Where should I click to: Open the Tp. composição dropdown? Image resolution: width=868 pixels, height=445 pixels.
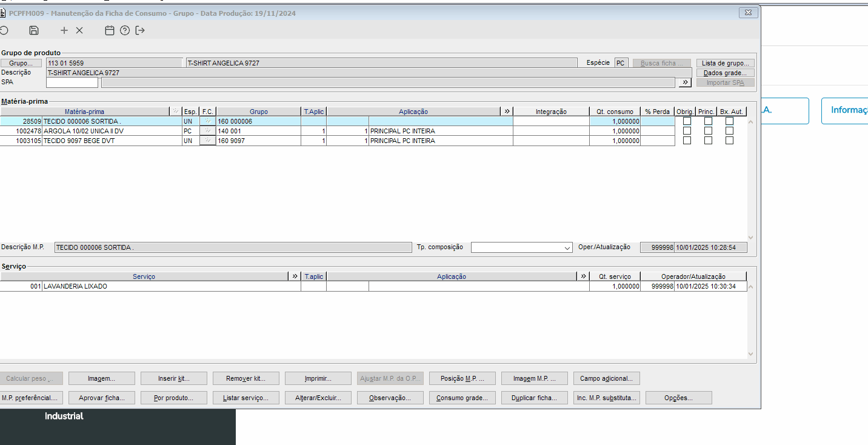click(567, 247)
